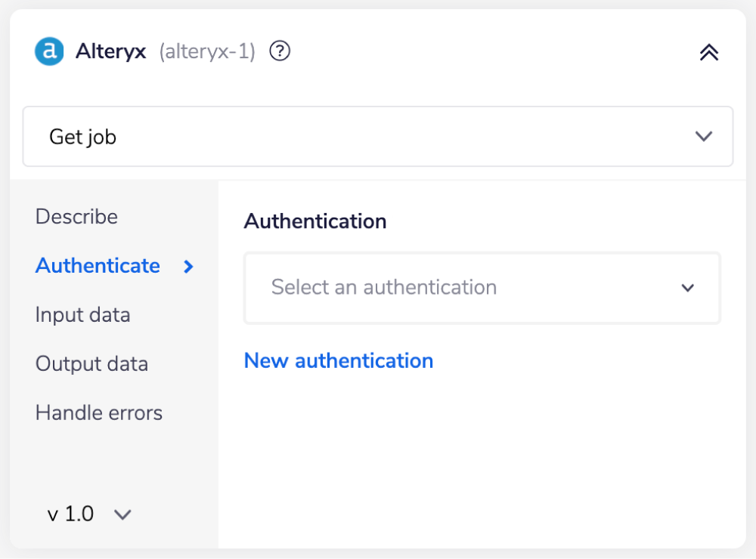
Task: Click the double-chevron collapse control top right
Action: click(708, 52)
